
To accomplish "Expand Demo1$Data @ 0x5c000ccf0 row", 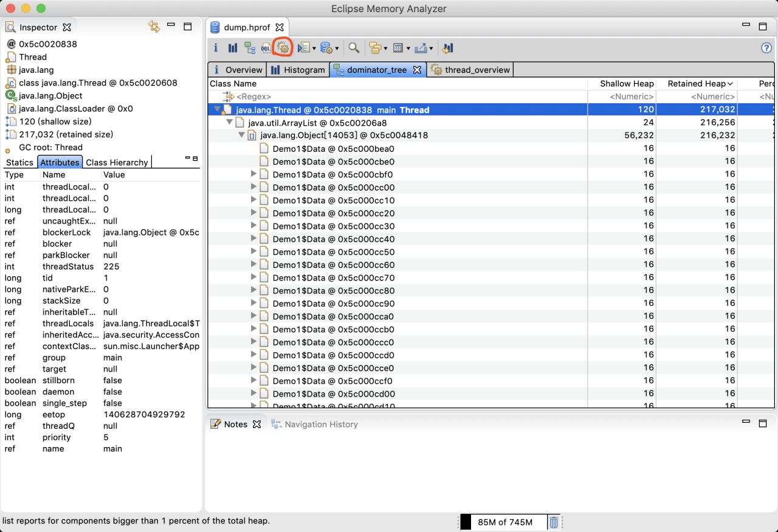I will click(254, 381).
